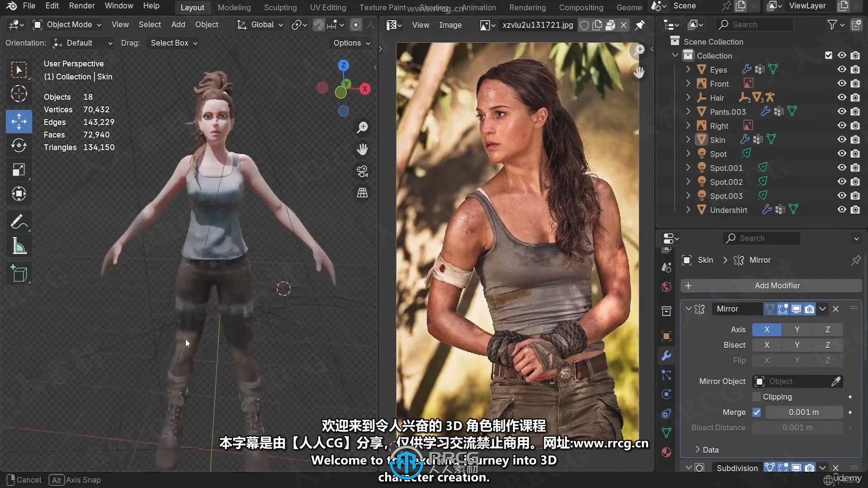868x488 pixels.
Task: Click the 3D viewport zoom magnifier icon
Action: click(x=362, y=128)
